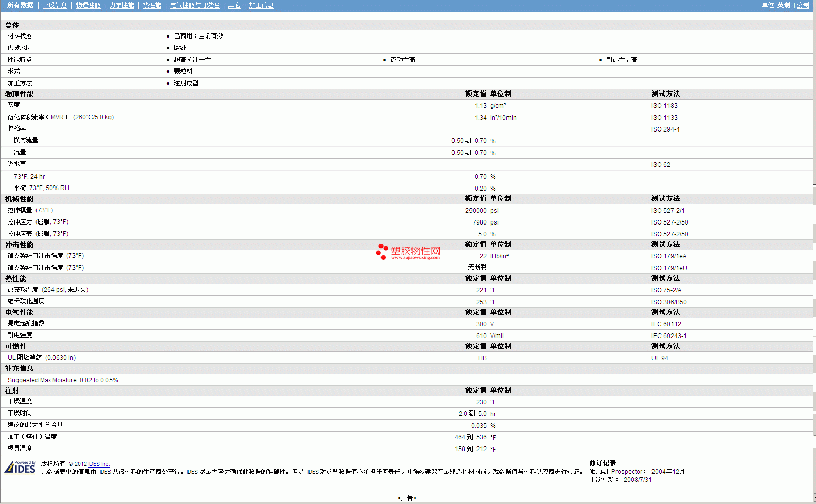Click the ISO 62 water absorption method
The height and width of the screenshot is (504, 816).
point(661,165)
